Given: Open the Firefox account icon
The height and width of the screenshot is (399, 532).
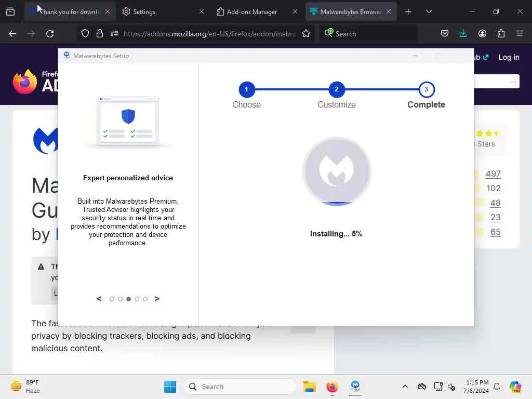Looking at the screenshot, I should [x=482, y=34].
